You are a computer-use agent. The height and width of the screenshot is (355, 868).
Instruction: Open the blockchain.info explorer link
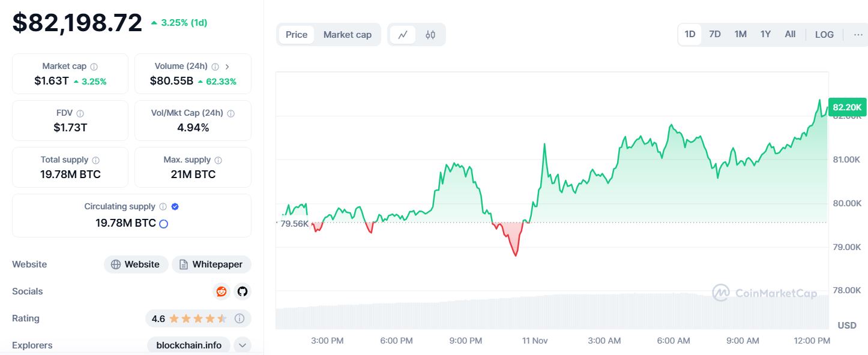click(x=188, y=345)
